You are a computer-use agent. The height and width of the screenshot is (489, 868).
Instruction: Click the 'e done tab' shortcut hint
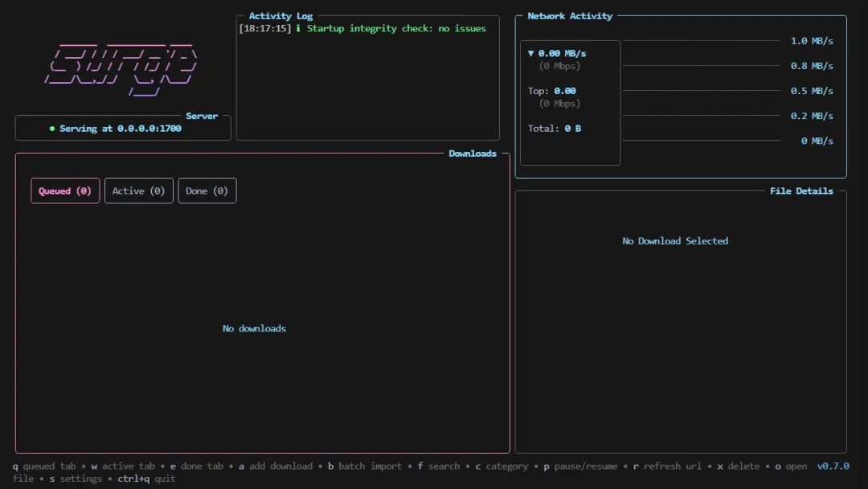[197, 466]
